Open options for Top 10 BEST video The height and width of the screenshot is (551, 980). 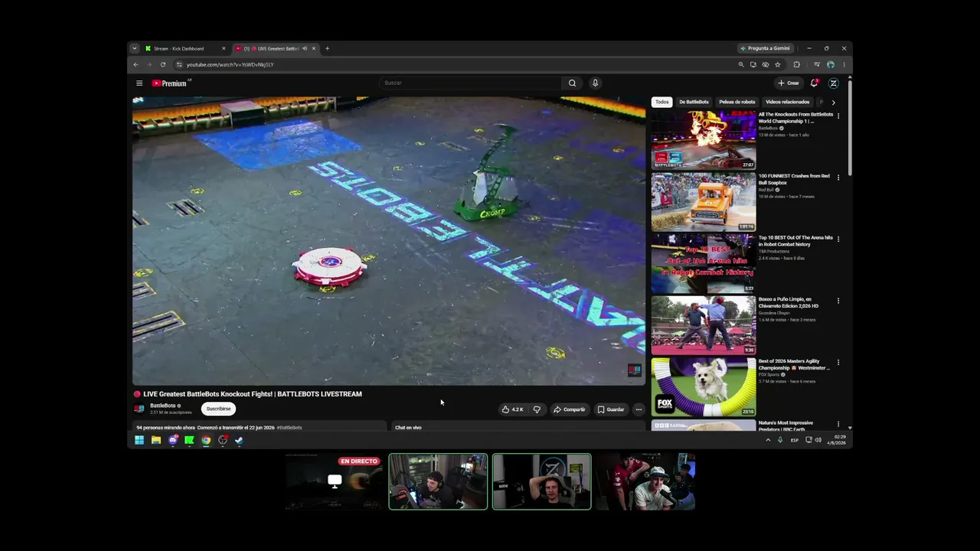838,239
